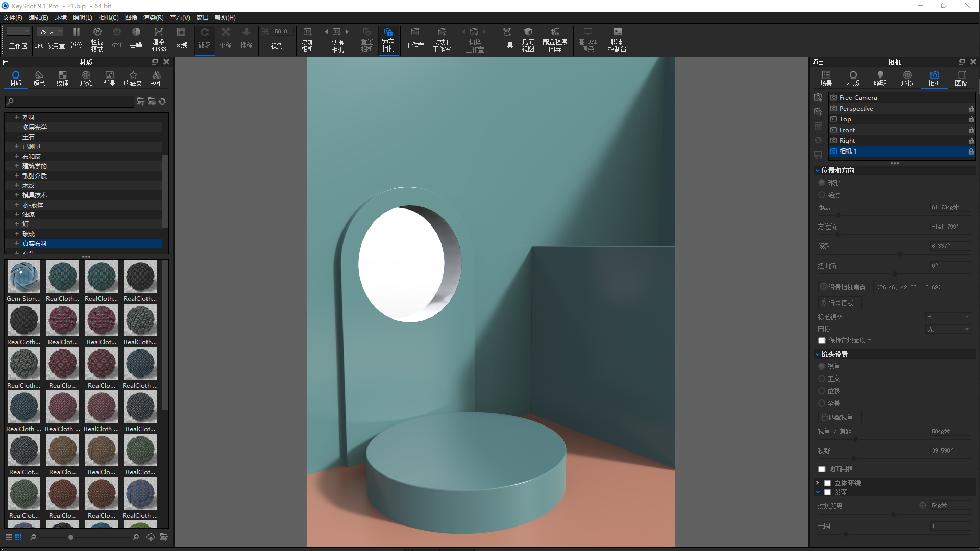Collapse the 镜头设置 section

(x=818, y=354)
